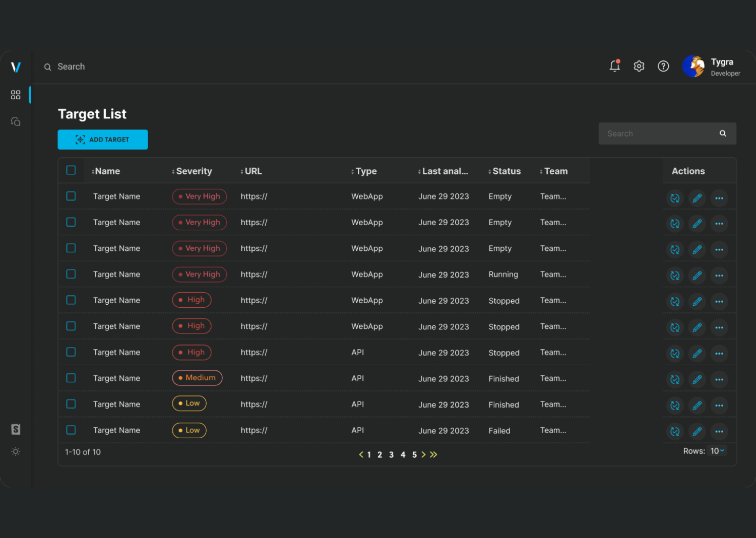Open more actions for first row
Image resolution: width=756 pixels, height=538 pixels.
pos(719,198)
